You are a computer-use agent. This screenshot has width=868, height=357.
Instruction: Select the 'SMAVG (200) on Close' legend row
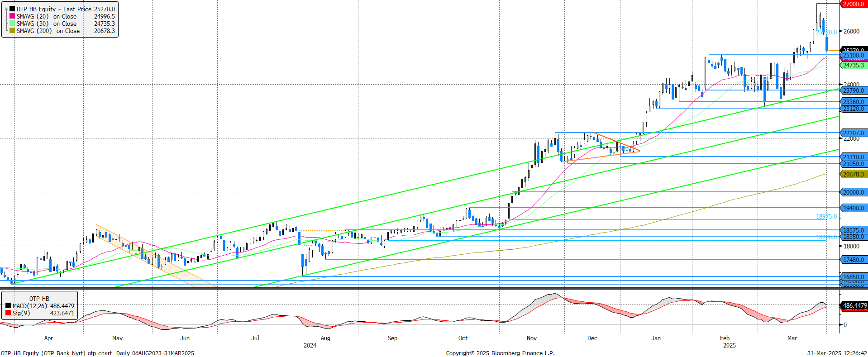coord(48,31)
